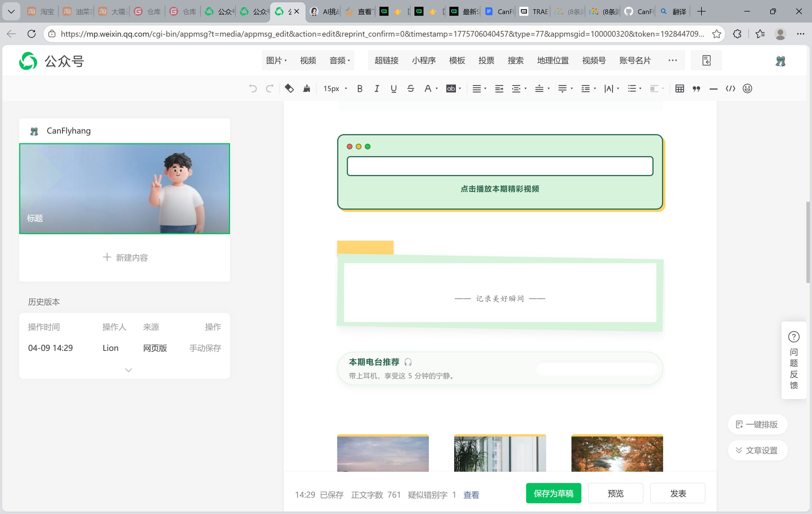Viewport: 812px width, 514px height.
Task: Click the 保存为草稿 save draft button
Action: (x=553, y=493)
